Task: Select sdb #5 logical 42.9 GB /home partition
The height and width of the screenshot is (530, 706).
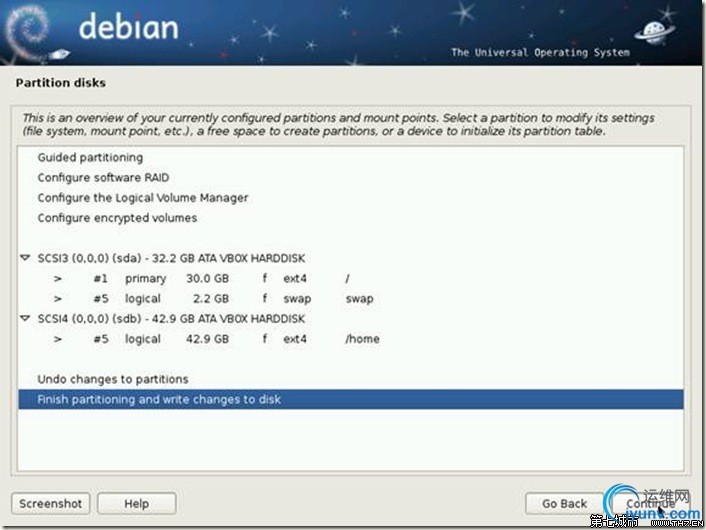Action: (351, 339)
